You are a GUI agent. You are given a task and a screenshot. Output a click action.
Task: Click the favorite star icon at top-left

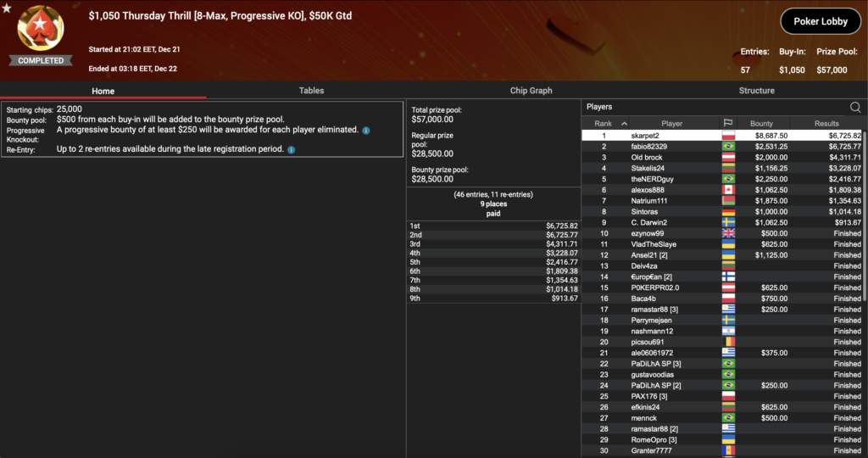pos(6,8)
